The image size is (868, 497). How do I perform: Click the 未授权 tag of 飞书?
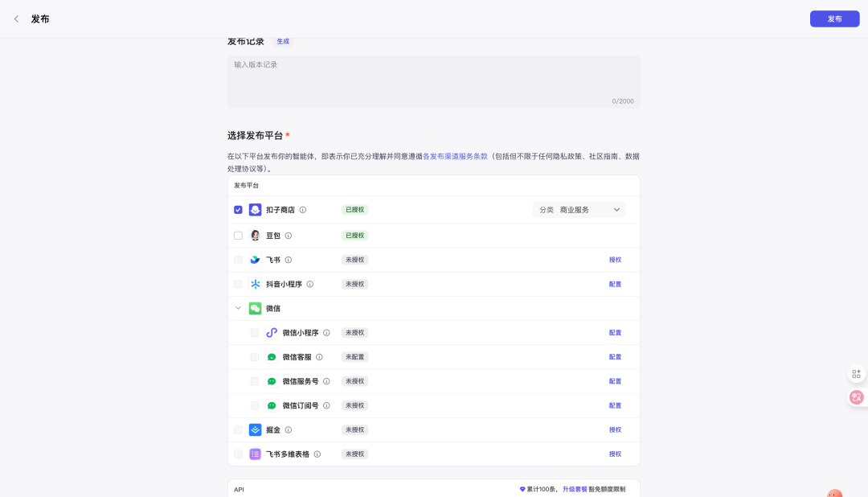(355, 260)
